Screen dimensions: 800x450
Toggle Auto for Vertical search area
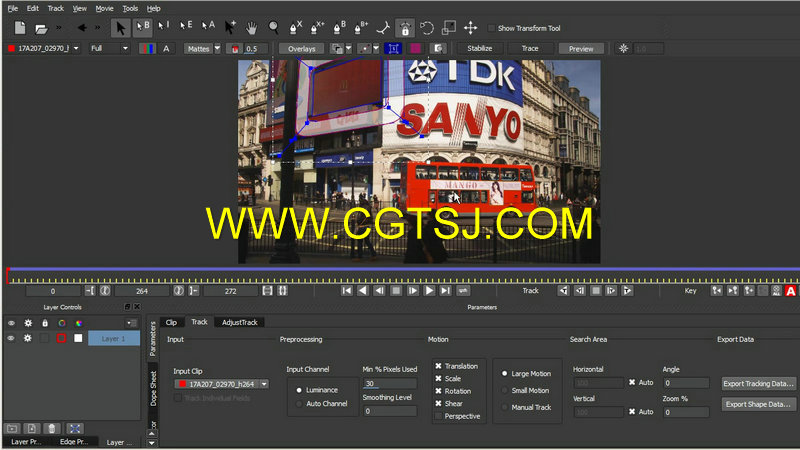tap(632, 412)
